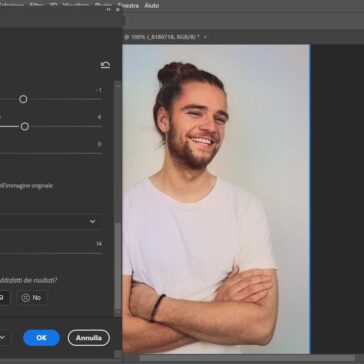Image resolution: width=364 pixels, height=364 pixels.
Task: Click the "14" value field
Action: click(99, 244)
